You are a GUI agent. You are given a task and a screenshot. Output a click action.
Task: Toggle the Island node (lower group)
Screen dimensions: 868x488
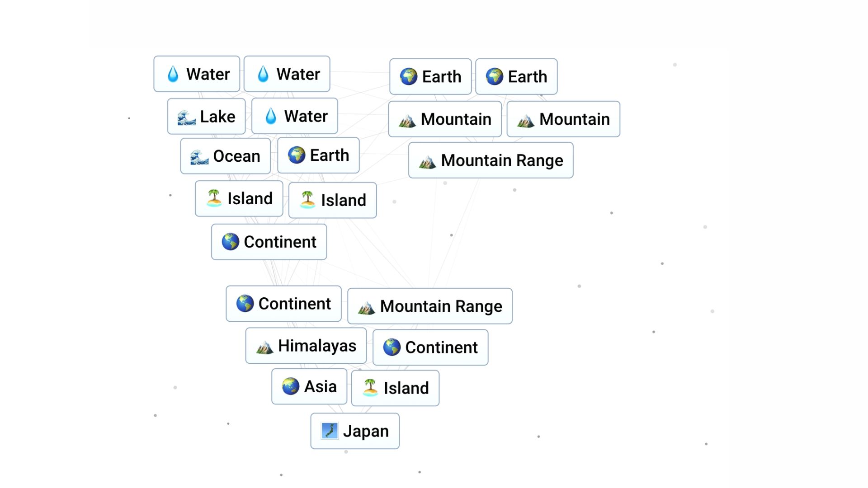(395, 388)
